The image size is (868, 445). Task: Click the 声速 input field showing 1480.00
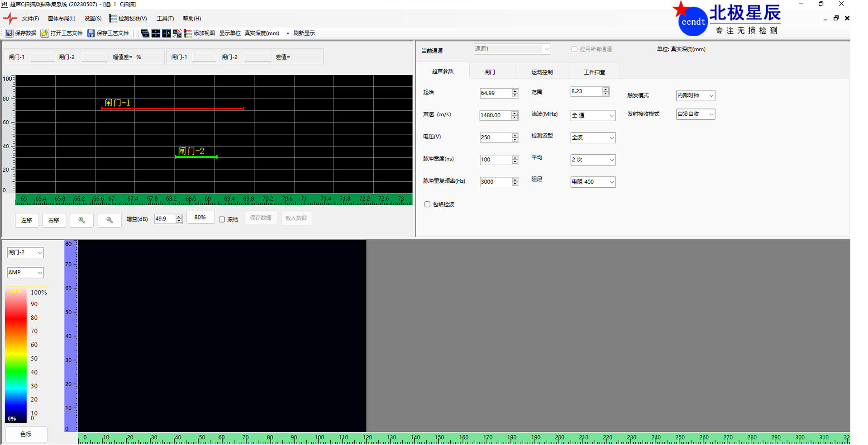click(x=495, y=115)
